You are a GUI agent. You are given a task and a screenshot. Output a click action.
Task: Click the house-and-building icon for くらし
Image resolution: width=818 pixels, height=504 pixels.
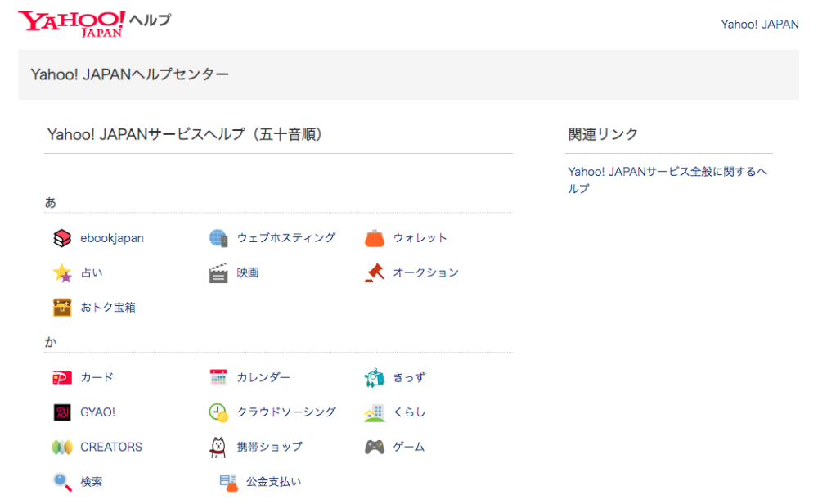[375, 412]
